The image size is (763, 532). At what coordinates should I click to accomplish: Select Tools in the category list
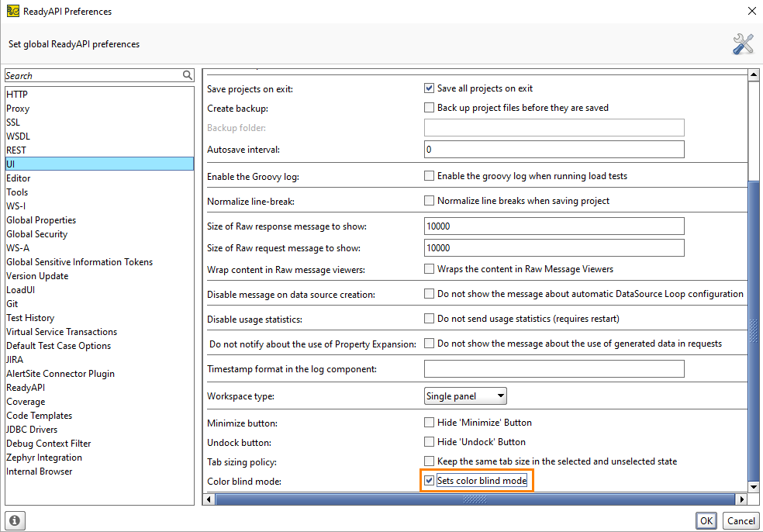[x=99, y=192]
